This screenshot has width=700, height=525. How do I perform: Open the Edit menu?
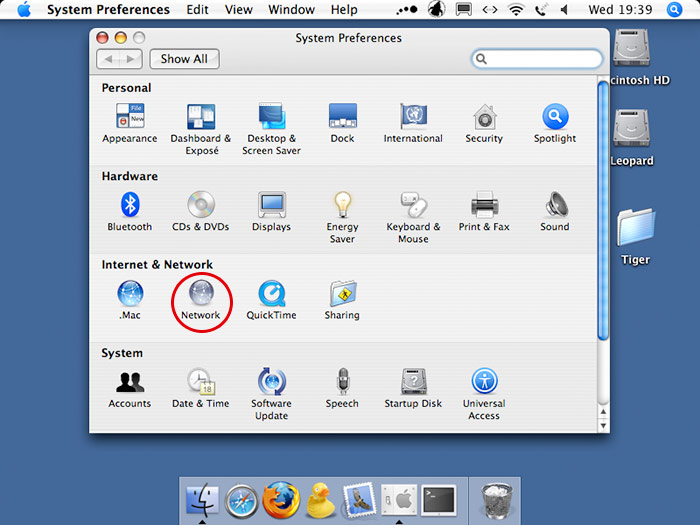[197, 9]
